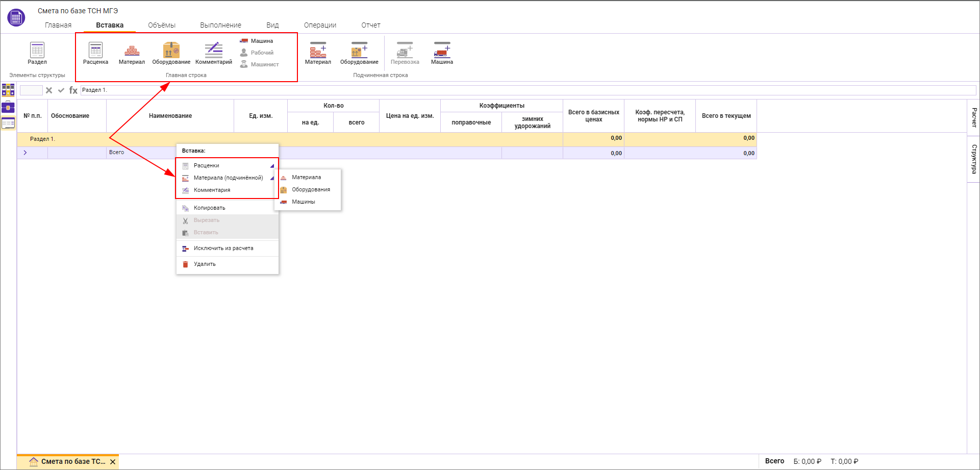Open the Расчет side panel tab
This screenshot has height=470, width=980.
974,117
